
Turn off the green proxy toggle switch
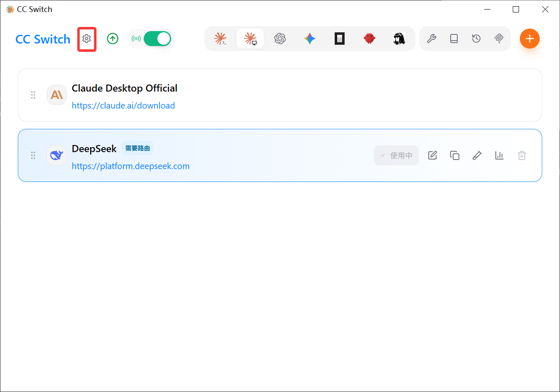click(157, 39)
